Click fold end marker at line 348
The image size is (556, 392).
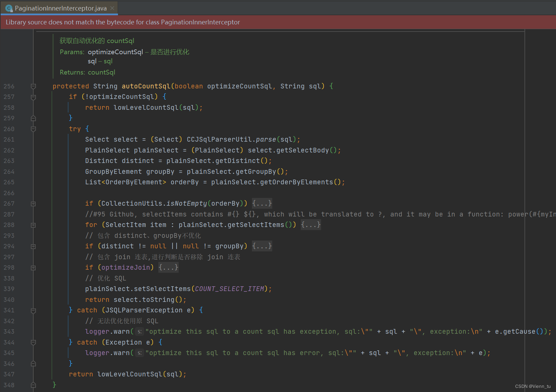click(33, 385)
